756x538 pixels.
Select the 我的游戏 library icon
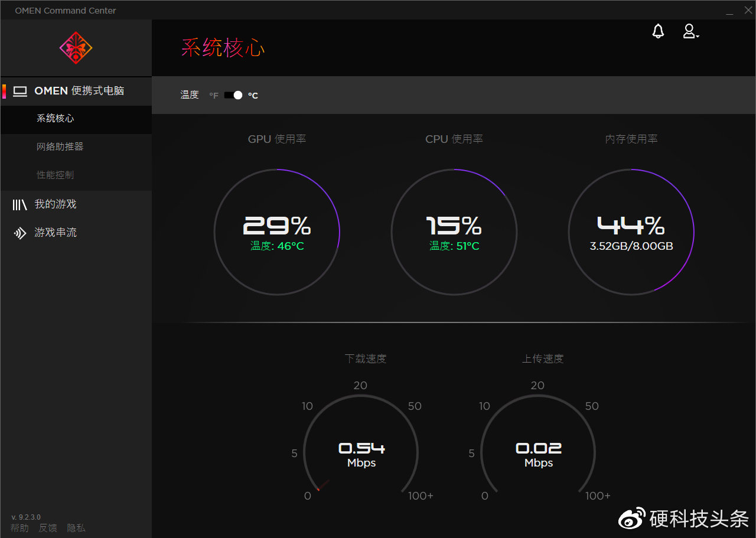(21, 204)
